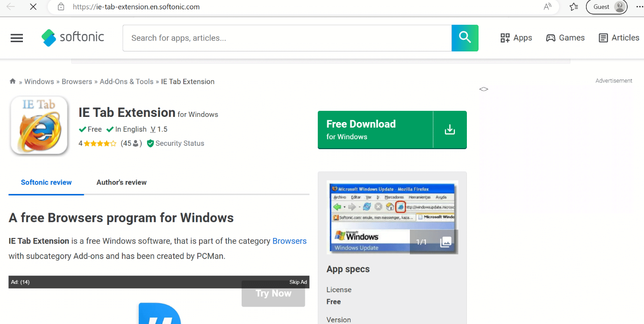The height and width of the screenshot is (324, 644).
Task: View site info lock icon
Action: tap(61, 7)
